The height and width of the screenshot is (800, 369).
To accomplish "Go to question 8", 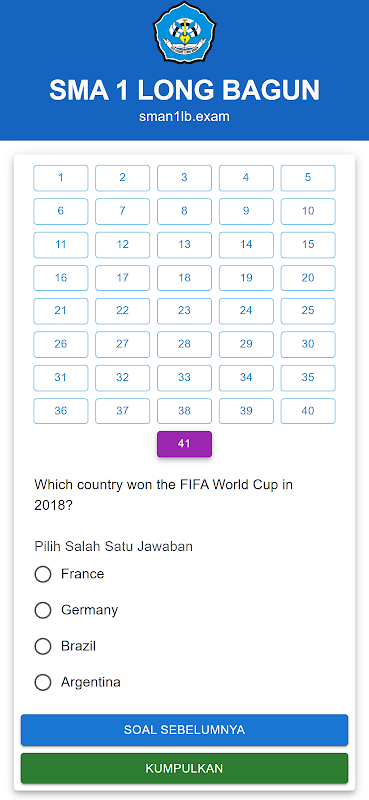I will tap(184, 211).
